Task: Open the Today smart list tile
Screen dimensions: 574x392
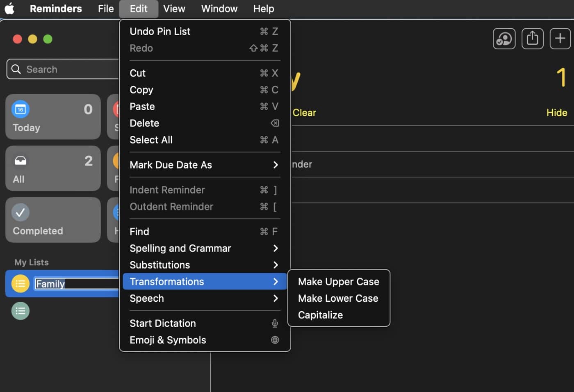Action: (53, 117)
